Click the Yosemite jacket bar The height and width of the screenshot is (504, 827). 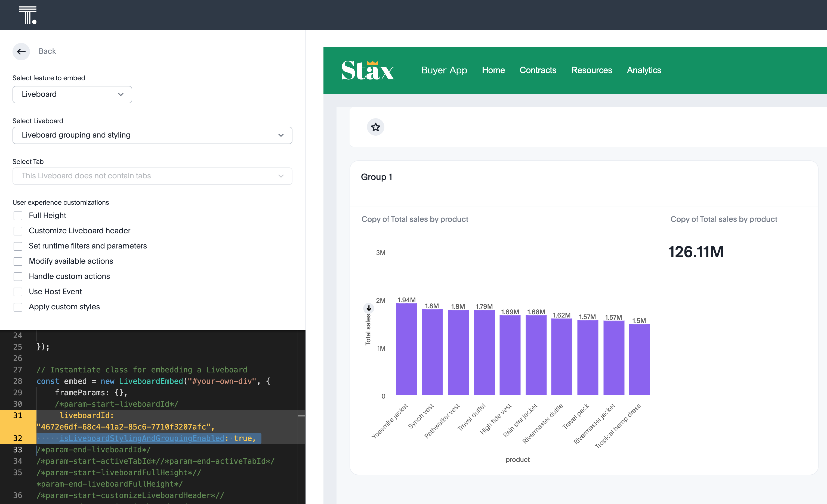coord(406,349)
